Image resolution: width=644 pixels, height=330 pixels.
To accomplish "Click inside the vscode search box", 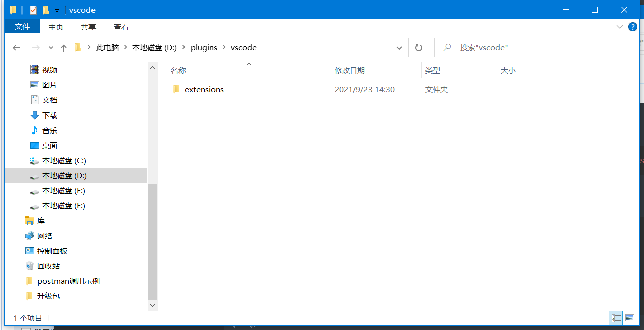I will click(533, 47).
